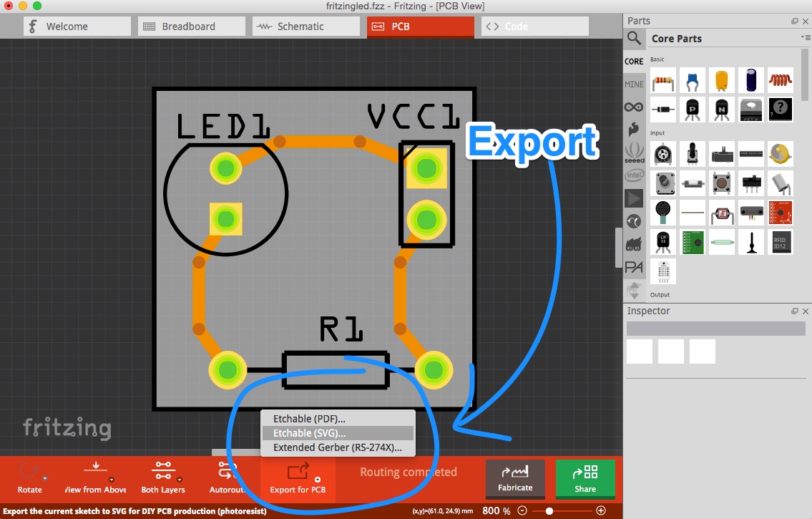The image size is (812, 519).
Task: Zoom in with the plus icon
Action: click(x=601, y=510)
